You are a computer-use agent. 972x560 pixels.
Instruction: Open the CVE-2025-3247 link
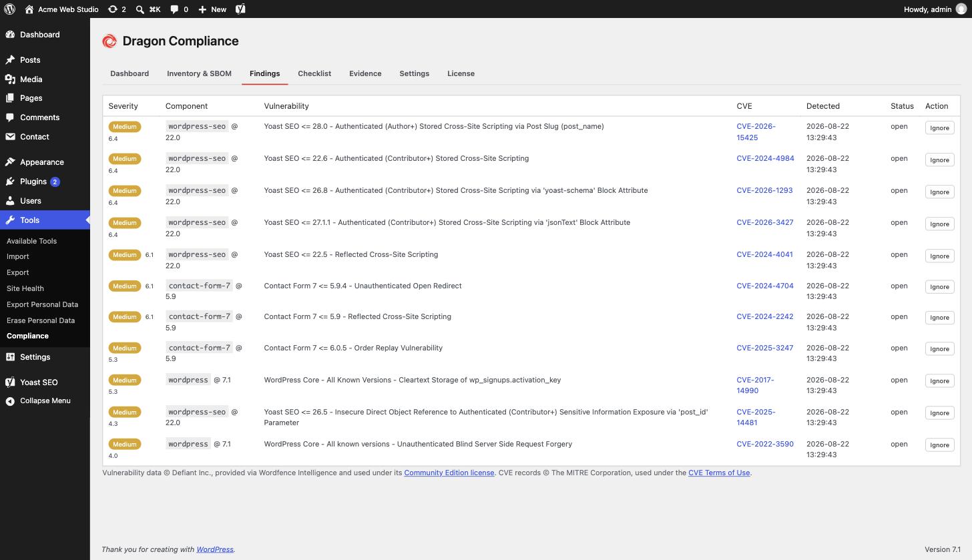(x=764, y=348)
